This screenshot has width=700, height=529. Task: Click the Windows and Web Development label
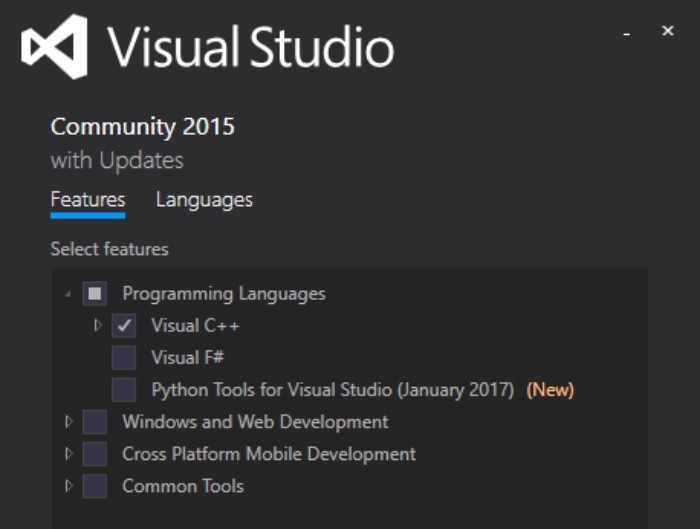255,422
